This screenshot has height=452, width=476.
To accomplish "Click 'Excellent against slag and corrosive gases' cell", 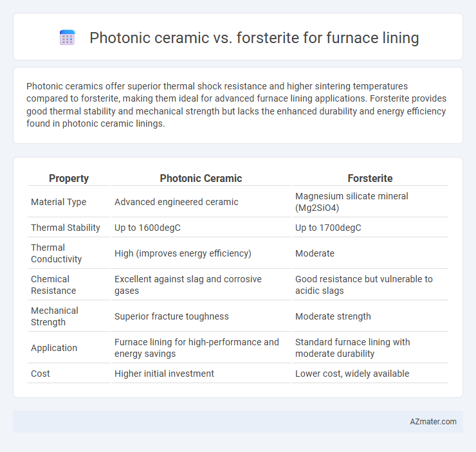I will point(188,285).
